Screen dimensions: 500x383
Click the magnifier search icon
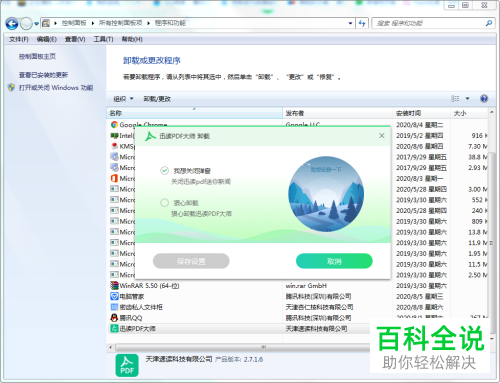tap(488, 23)
